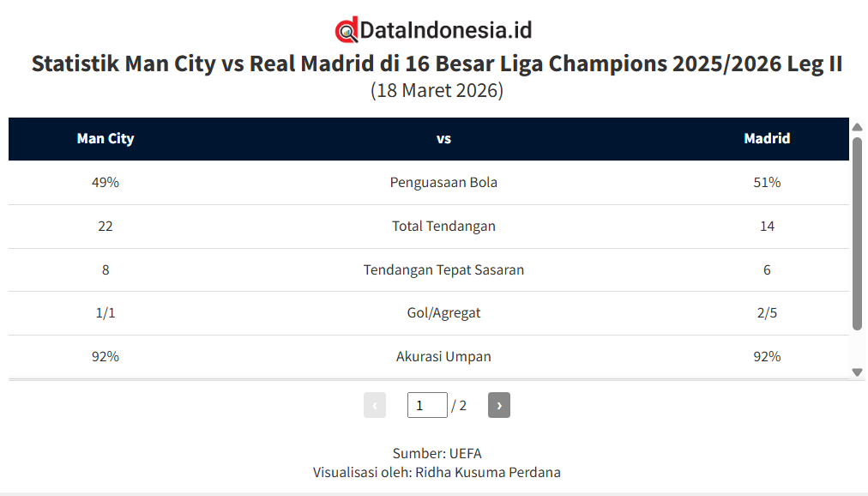Click the Gol/Agregat row label
Image resolution: width=868 pixels, height=496 pixels.
click(x=443, y=312)
